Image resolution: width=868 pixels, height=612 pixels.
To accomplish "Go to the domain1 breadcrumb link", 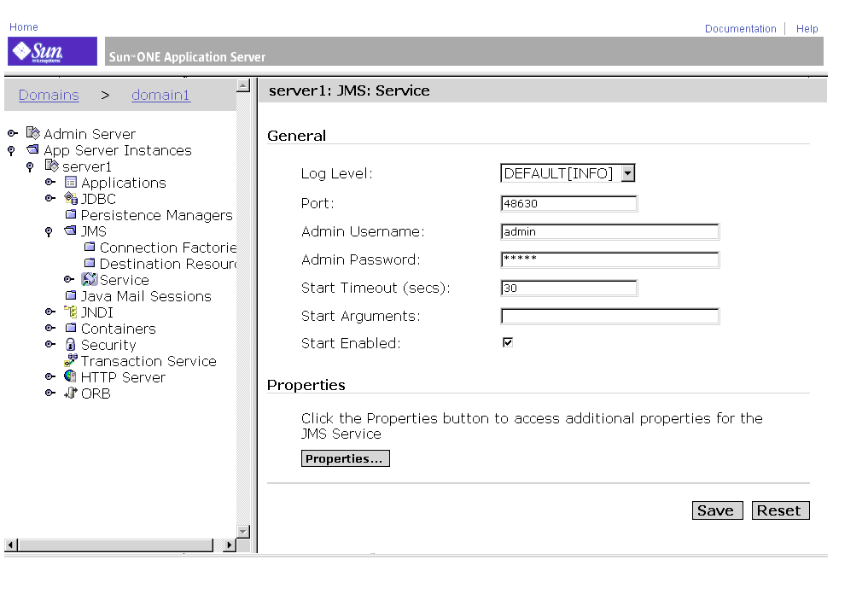I will tap(160, 95).
